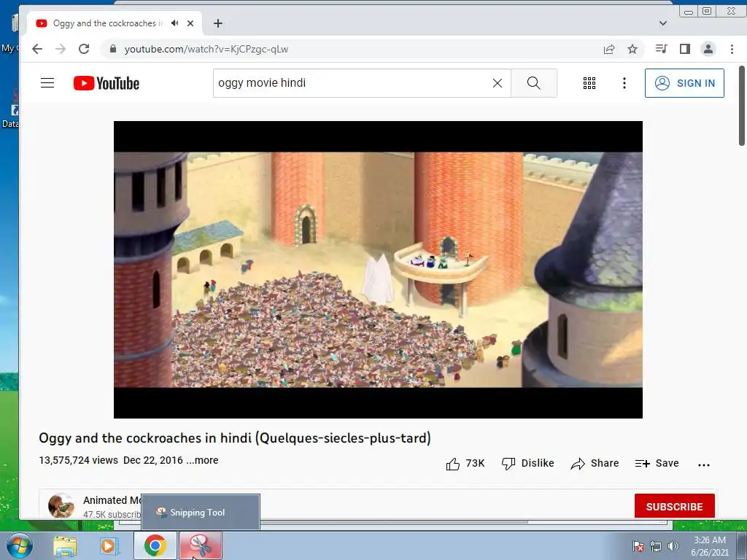Viewport: 747px width, 560px height.
Task: Bookmark this tab with star
Action: pos(632,49)
